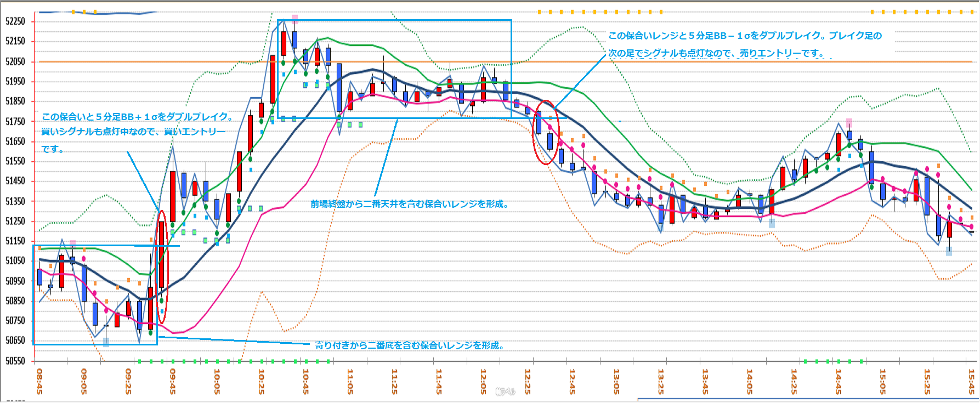Select the pink square marker above the 10:40 high
Image resolution: width=980 pixels, height=403 pixels.
[x=294, y=18]
